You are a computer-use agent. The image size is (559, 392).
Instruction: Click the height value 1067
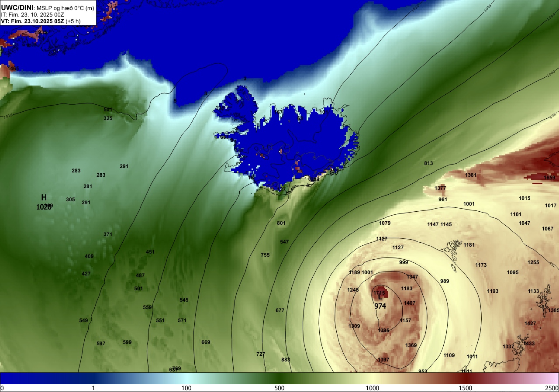point(548,229)
